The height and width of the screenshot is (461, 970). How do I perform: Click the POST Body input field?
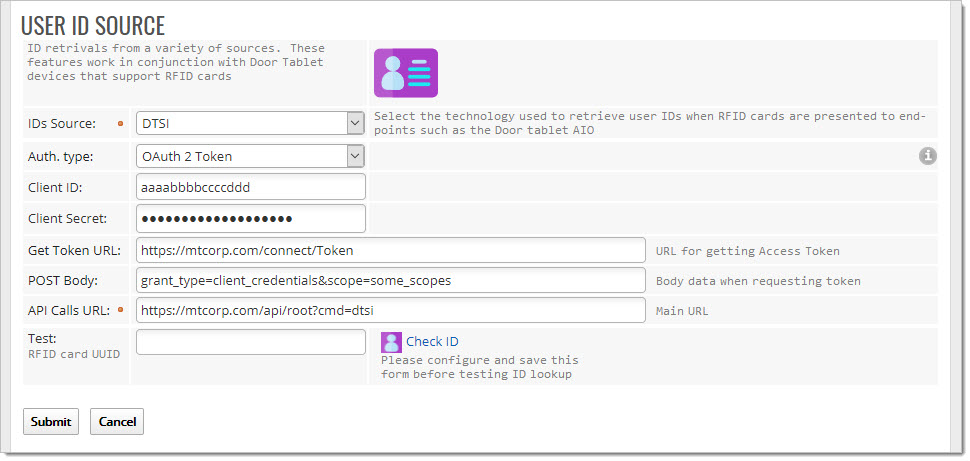pos(390,280)
